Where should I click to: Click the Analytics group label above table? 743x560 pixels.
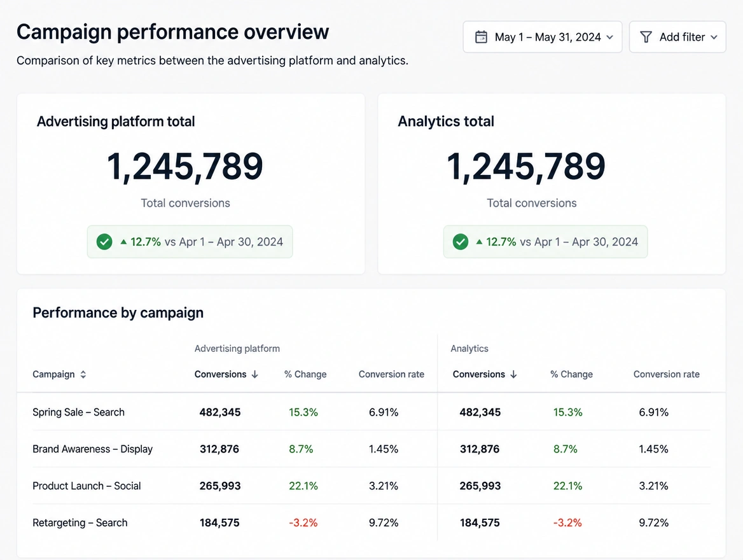click(x=469, y=349)
